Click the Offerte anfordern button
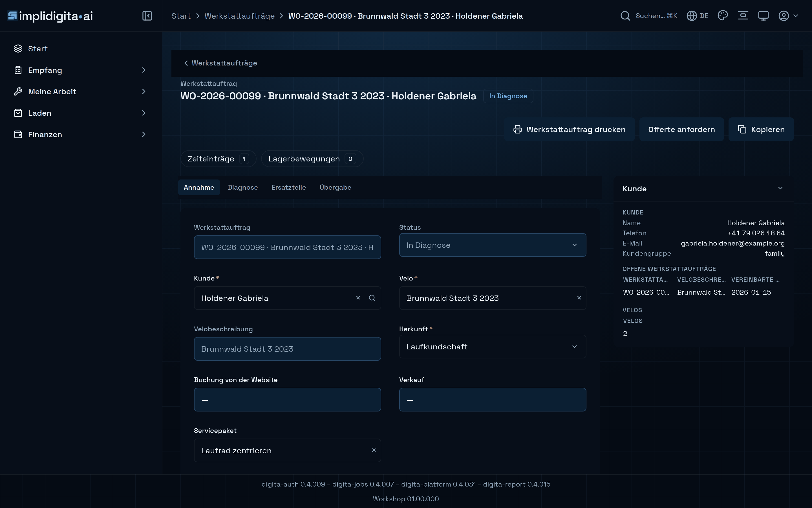Screen dimensions: 812x508 coord(681,129)
